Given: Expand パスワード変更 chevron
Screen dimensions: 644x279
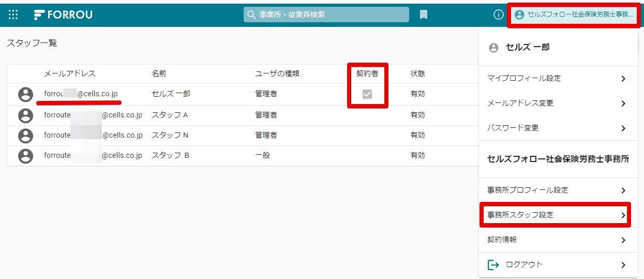Looking at the screenshot, I should pos(623,128).
